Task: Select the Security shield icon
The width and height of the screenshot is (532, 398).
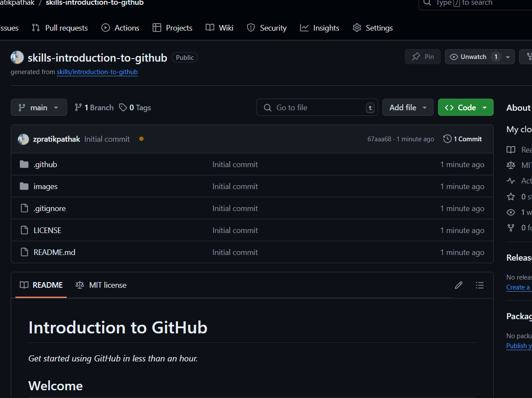Action: click(250, 28)
